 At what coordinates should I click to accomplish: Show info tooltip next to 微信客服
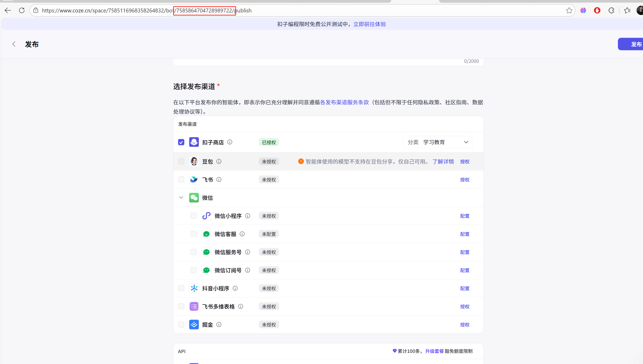coord(242,234)
